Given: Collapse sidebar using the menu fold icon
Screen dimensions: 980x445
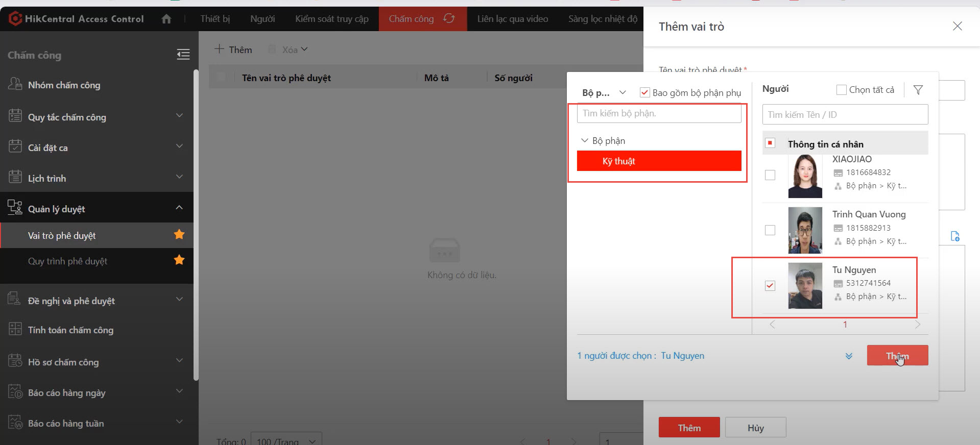Looking at the screenshot, I should [x=183, y=55].
